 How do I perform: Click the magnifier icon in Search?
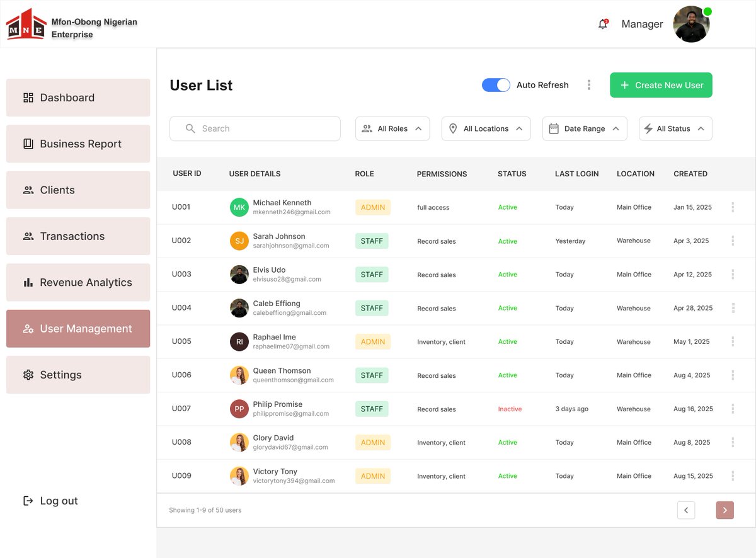(190, 128)
